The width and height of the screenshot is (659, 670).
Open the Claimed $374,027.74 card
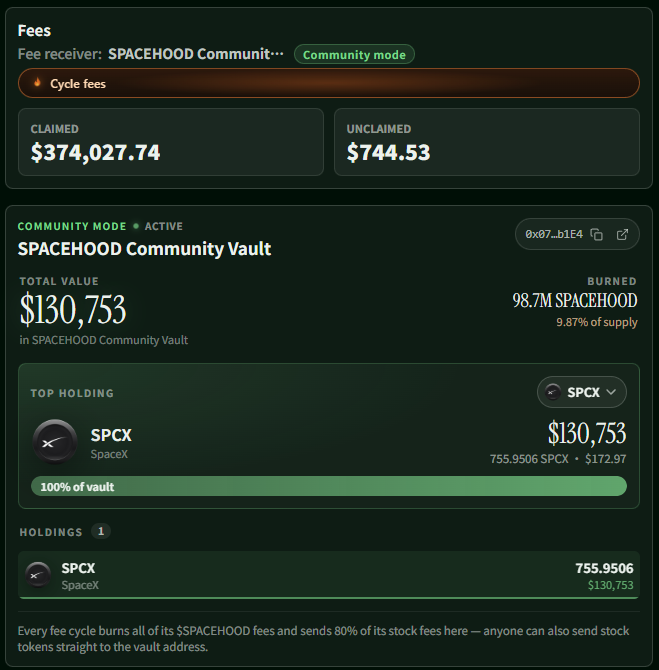(171, 142)
